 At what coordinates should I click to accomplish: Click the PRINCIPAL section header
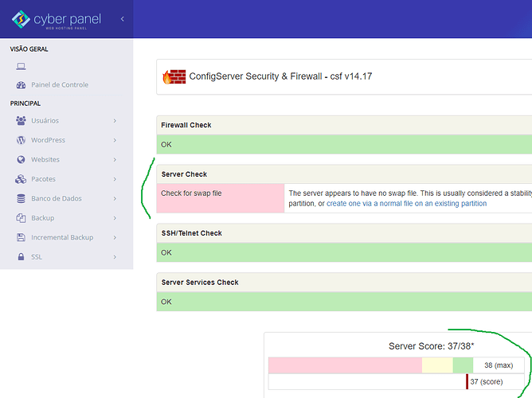25,103
